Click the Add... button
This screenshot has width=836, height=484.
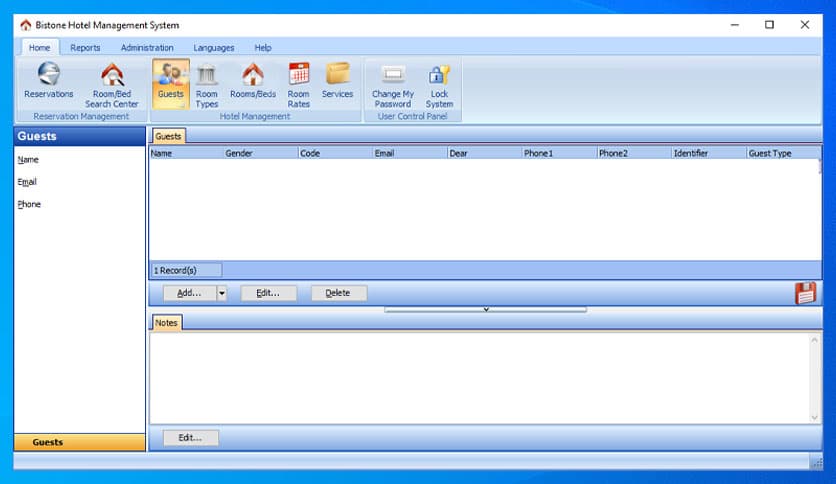pos(189,293)
